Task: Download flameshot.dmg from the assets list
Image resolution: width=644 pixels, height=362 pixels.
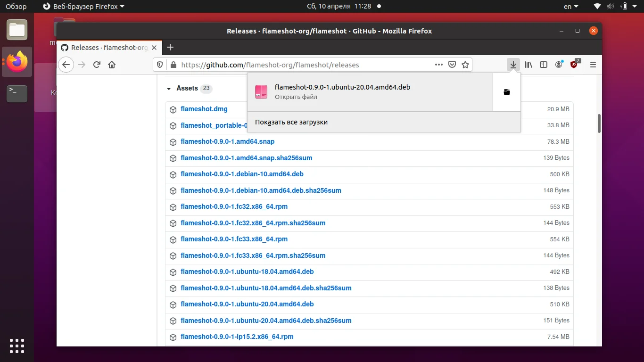Action: tap(204, 109)
